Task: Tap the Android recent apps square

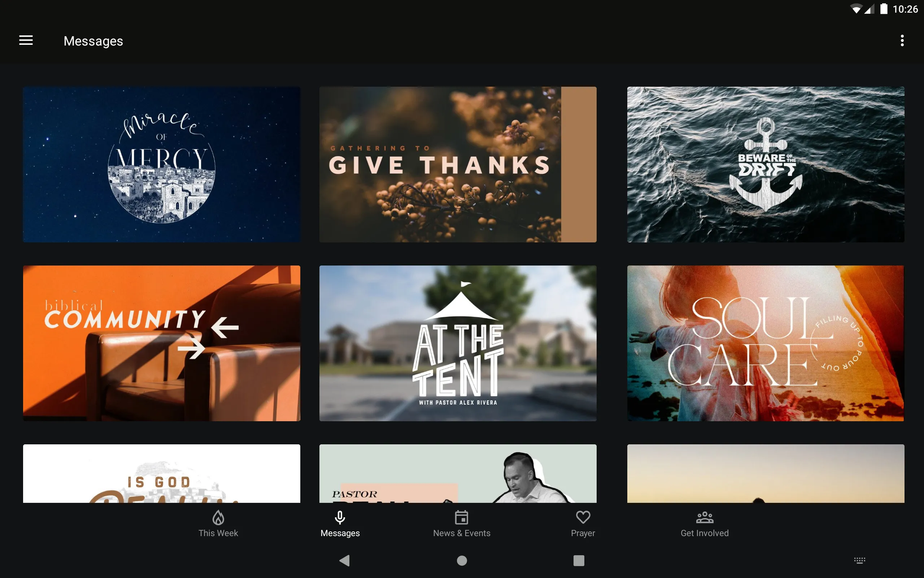Action: tap(579, 560)
